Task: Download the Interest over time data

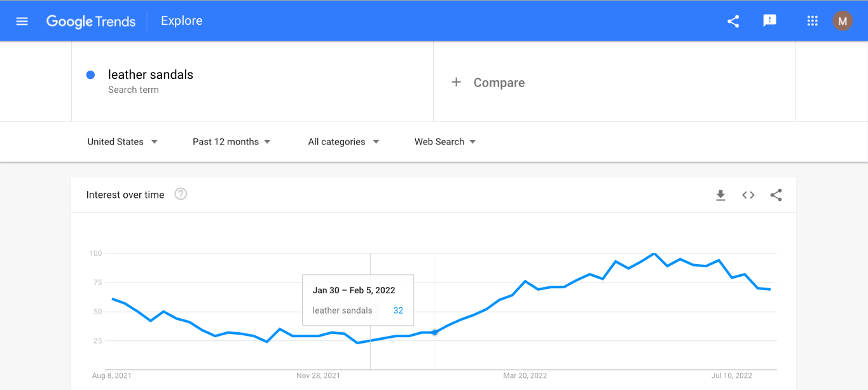Action: click(720, 195)
